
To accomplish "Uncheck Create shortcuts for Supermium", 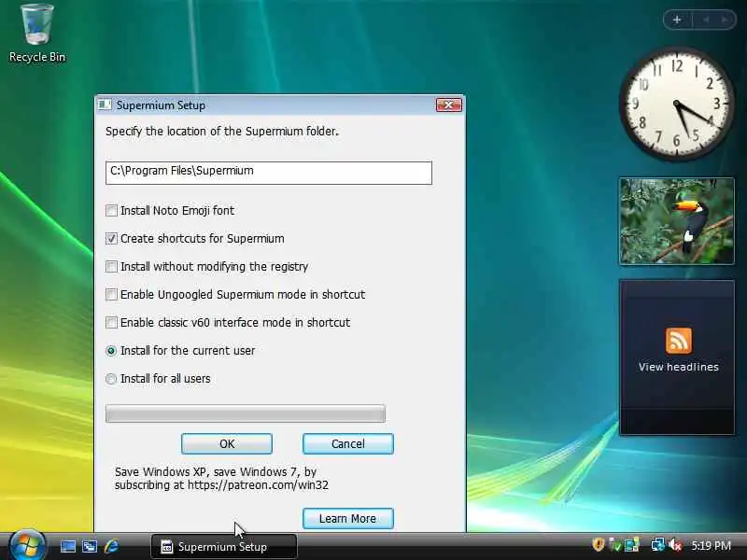I will click(111, 239).
